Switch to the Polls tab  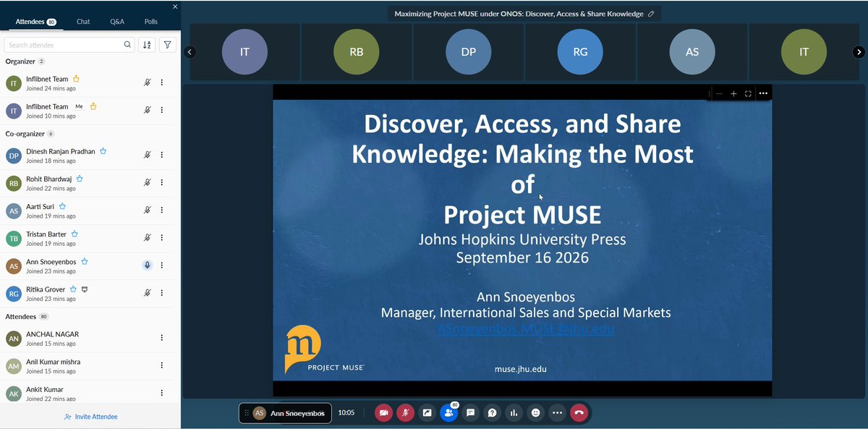150,22
